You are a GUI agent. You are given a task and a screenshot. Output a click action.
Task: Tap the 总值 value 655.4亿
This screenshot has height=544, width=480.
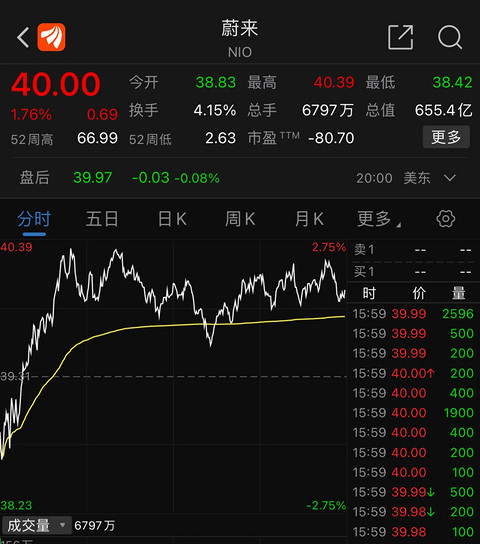tap(444, 110)
